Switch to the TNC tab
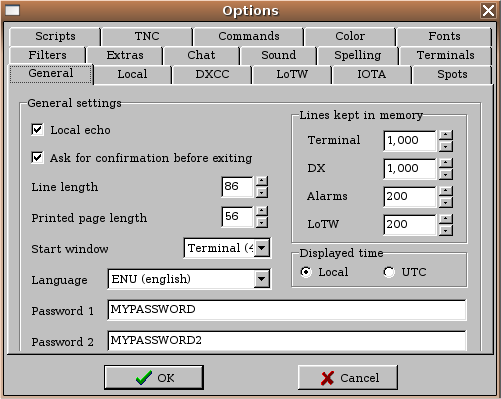The image size is (501, 399). (x=147, y=36)
